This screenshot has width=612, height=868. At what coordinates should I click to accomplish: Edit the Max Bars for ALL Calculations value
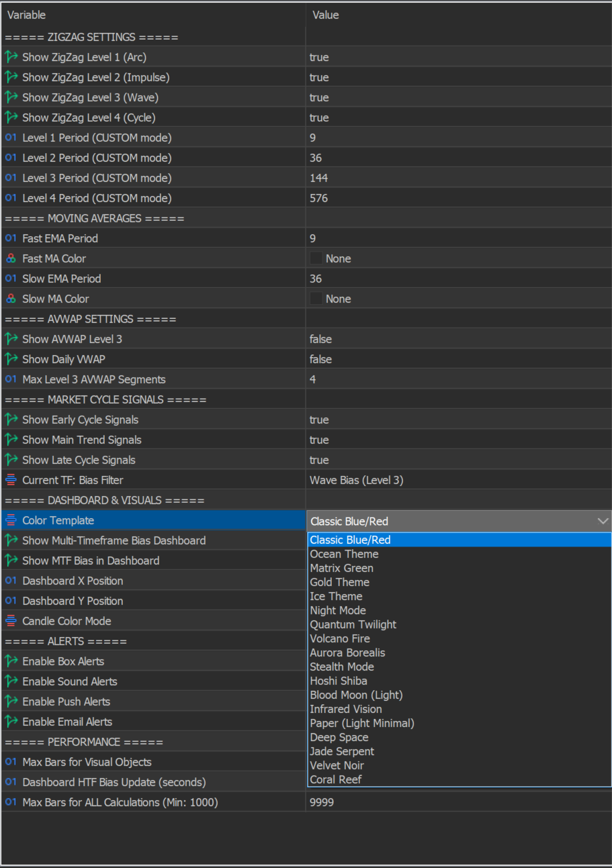point(322,802)
